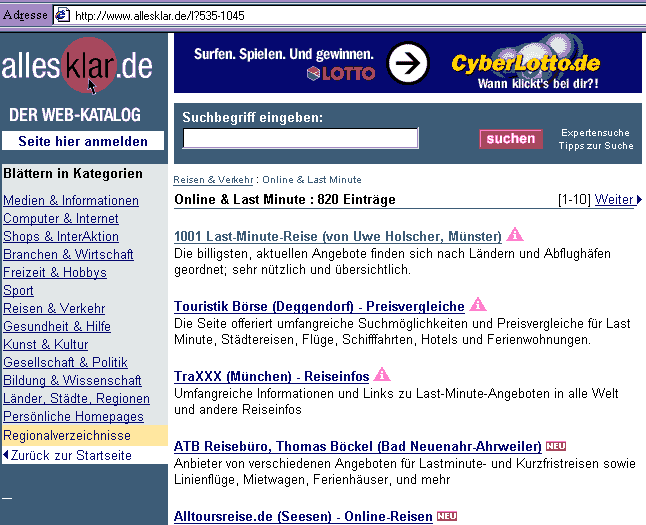Click the info triangle next to 1001 Last-Minute-Reise

[x=515, y=234]
